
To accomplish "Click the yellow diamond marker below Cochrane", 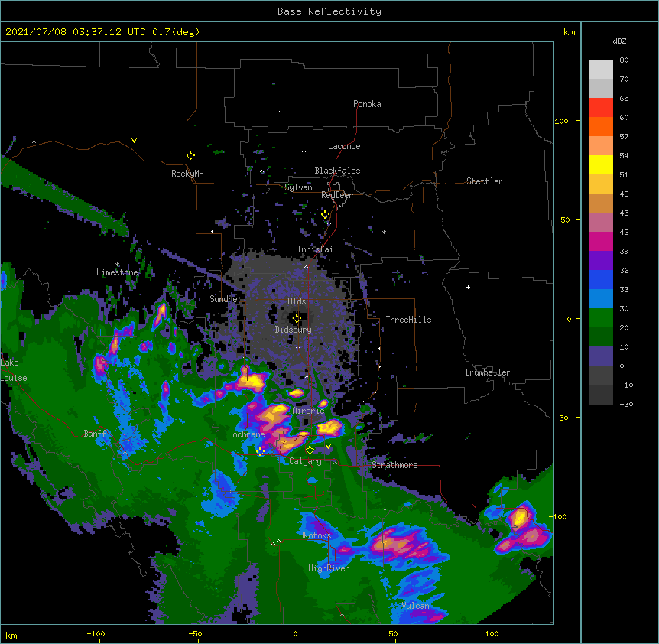I will (260, 451).
